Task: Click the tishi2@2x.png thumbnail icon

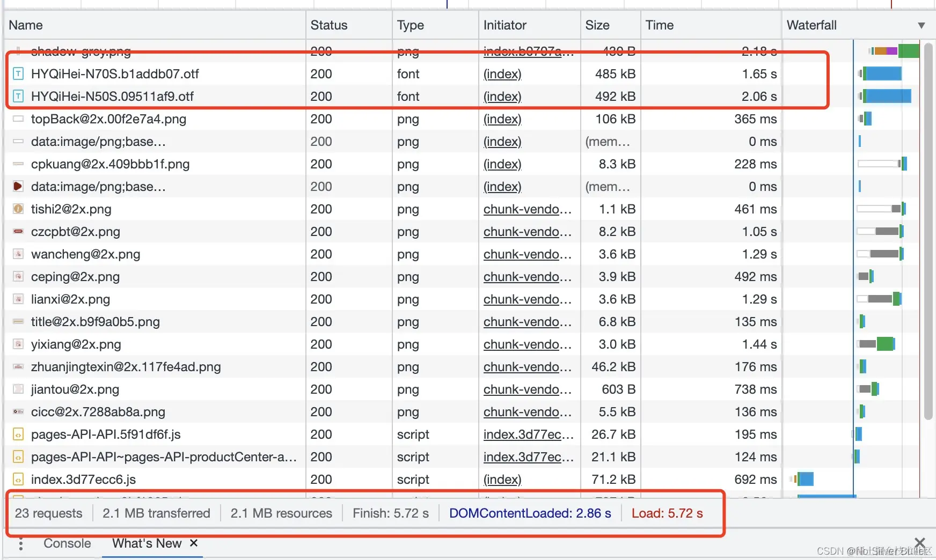Action: click(18, 209)
